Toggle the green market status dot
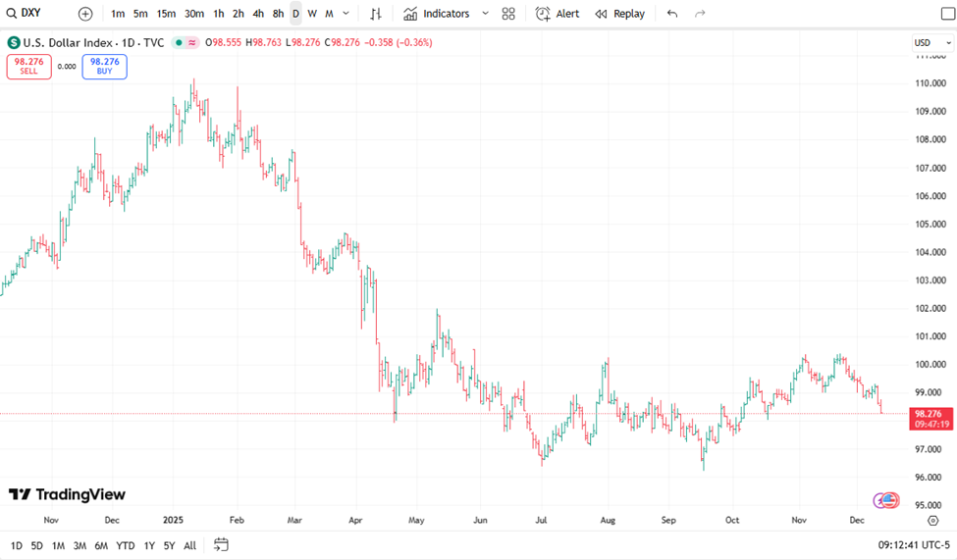 (177, 42)
